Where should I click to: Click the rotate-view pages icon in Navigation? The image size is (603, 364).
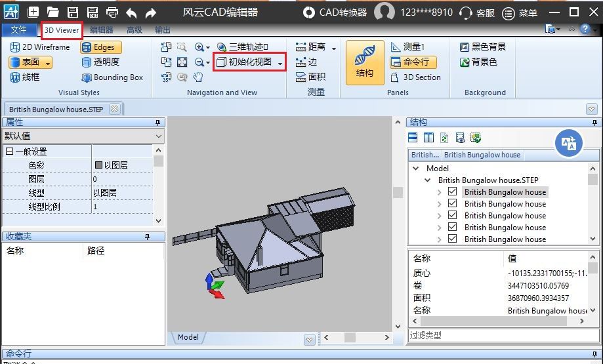coord(166,47)
